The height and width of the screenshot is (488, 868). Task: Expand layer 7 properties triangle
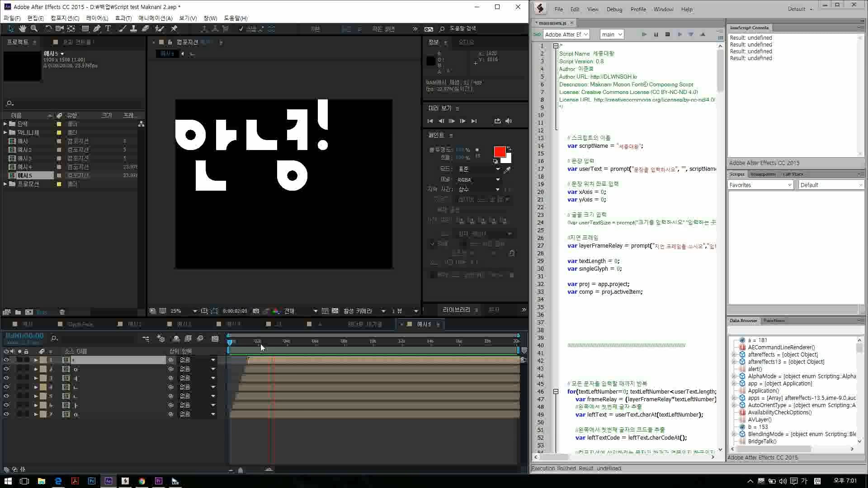point(36,414)
